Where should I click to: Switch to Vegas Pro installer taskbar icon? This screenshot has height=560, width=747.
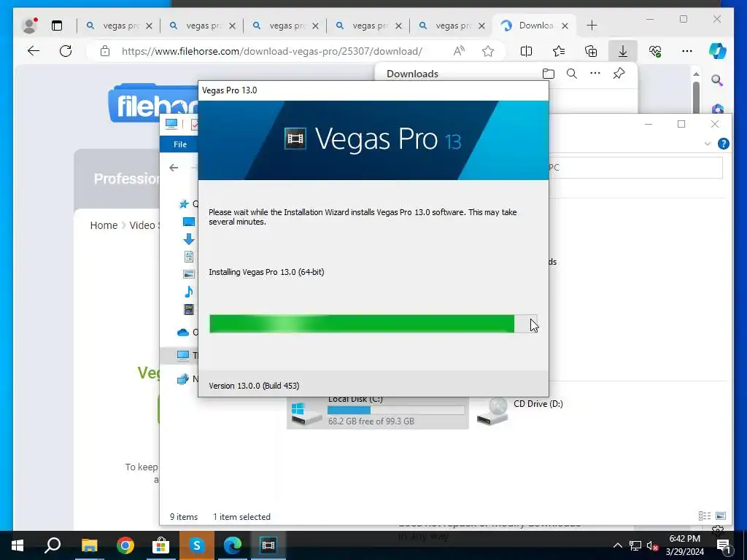coord(268,545)
